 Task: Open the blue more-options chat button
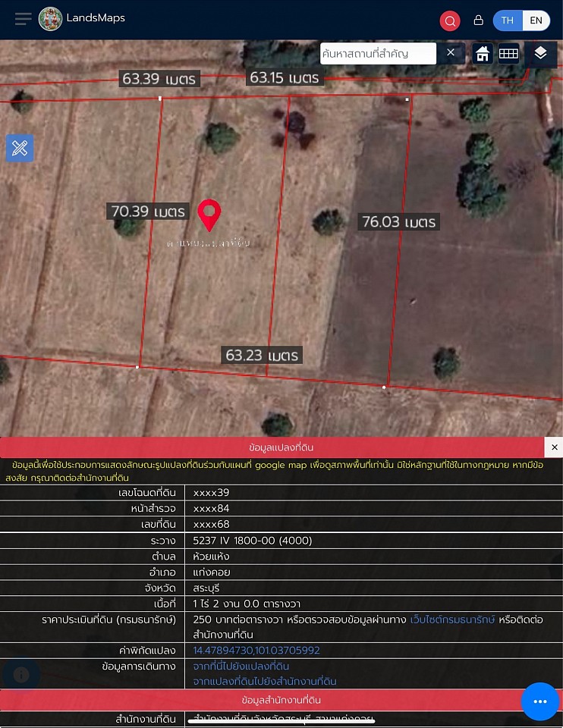pos(539,701)
